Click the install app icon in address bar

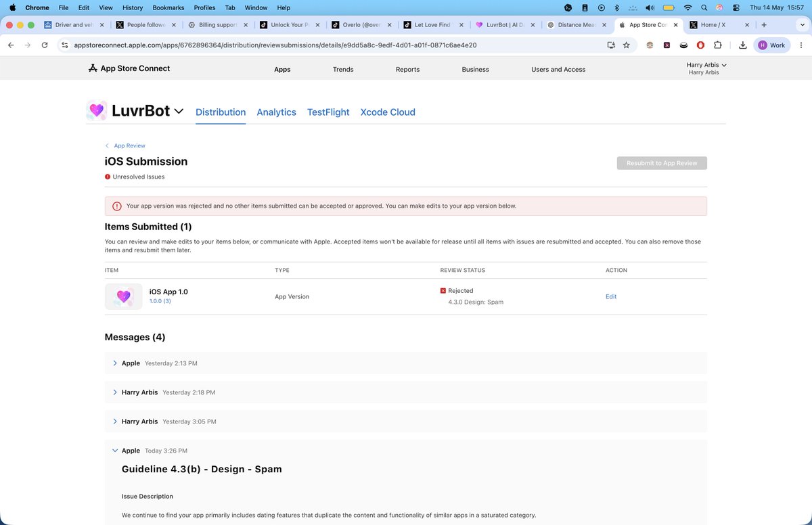click(611, 45)
